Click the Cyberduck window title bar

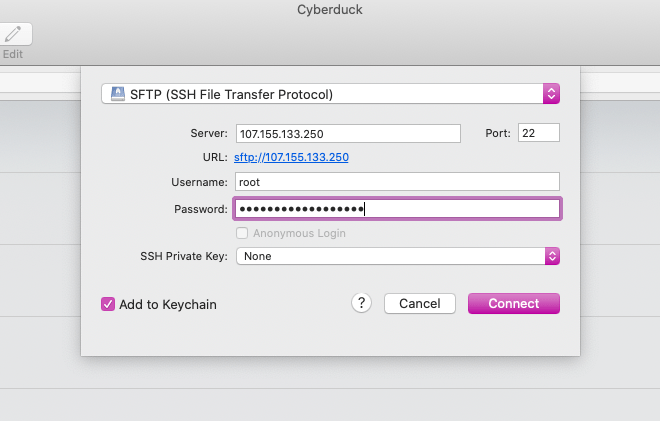point(330,10)
